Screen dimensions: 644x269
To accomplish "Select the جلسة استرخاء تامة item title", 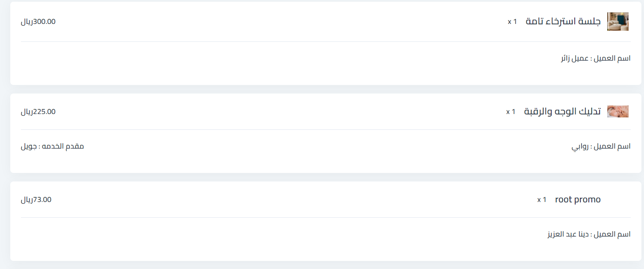I will coord(563,21).
